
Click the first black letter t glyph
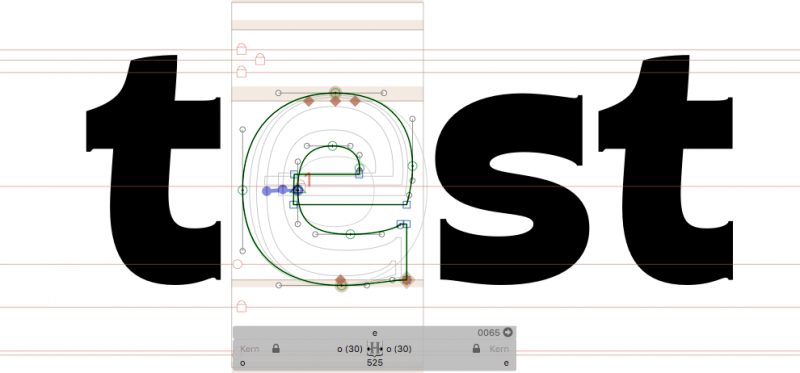tap(153, 170)
